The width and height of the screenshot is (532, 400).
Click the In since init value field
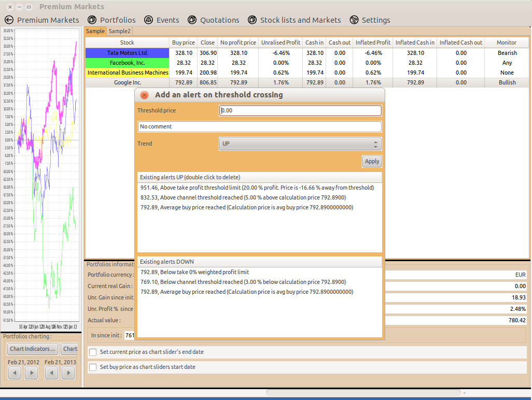click(130, 335)
